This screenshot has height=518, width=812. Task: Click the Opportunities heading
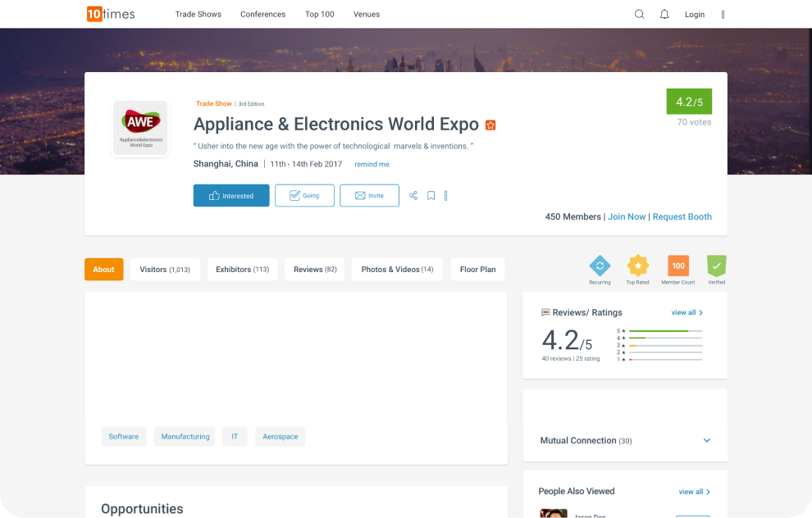pyautogui.click(x=143, y=509)
